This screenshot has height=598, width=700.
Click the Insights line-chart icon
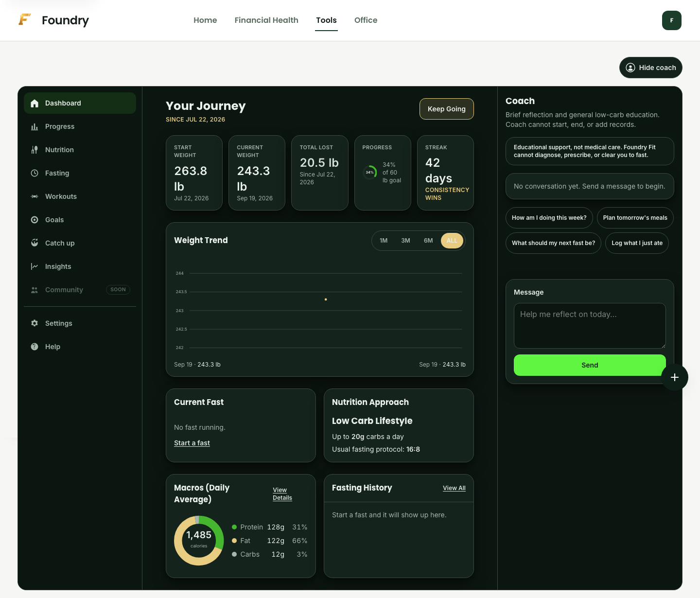click(35, 266)
